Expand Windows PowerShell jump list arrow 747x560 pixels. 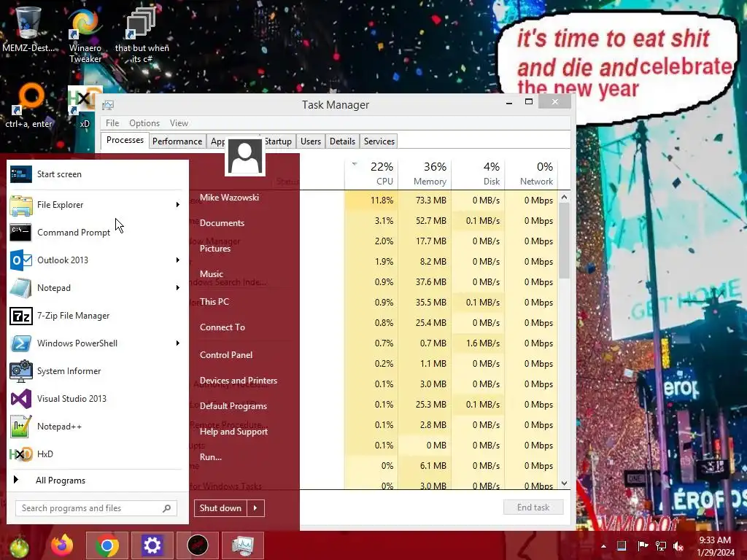(x=178, y=343)
